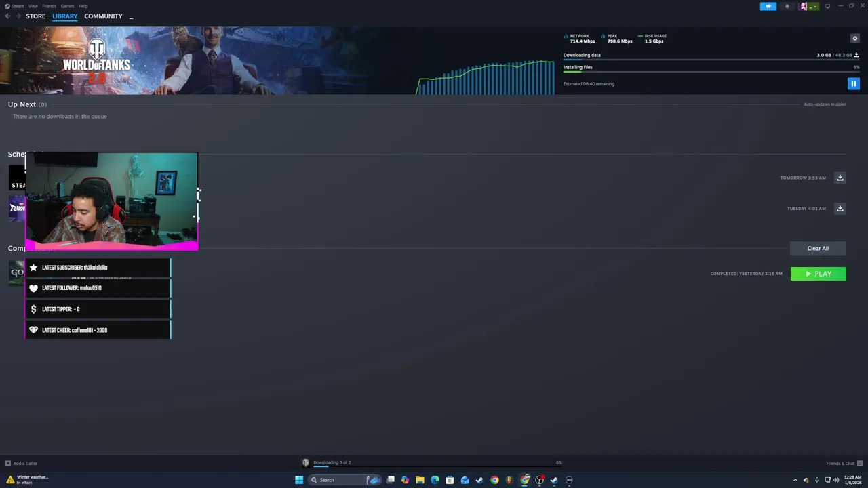Pause the World of Tanks download
This screenshot has width=868, height=488.
click(x=853, y=83)
